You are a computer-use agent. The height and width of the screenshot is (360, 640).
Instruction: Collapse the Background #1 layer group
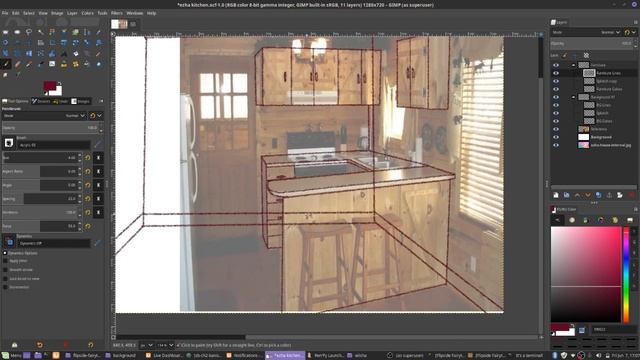pos(573,97)
